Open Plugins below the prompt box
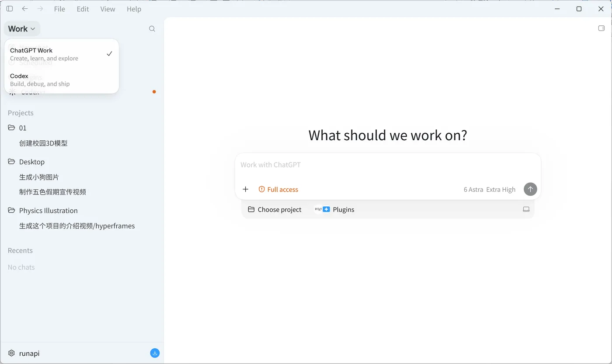 click(x=334, y=210)
